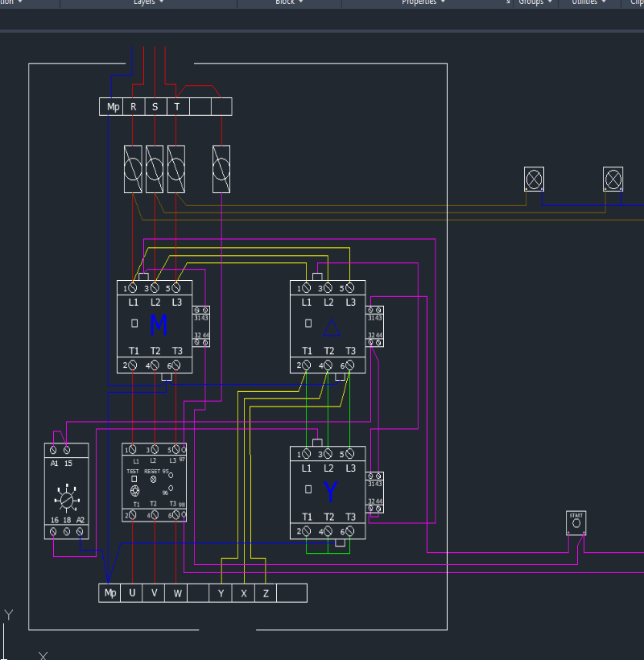Click the RESET symbol on overload relay
The height and width of the screenshot is (660, 644).
(153, 478)
